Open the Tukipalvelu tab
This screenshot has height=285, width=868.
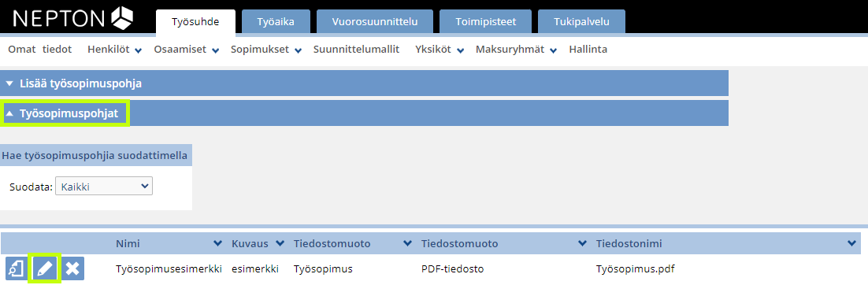582,22
